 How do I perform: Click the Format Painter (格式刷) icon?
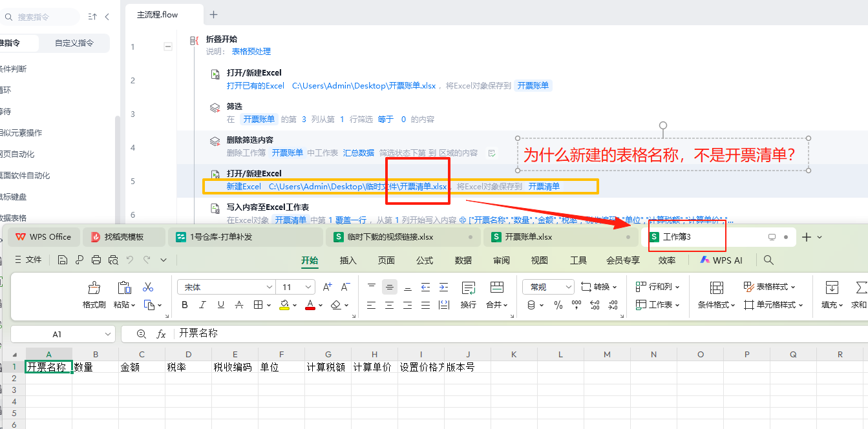(x=94, y=288)
